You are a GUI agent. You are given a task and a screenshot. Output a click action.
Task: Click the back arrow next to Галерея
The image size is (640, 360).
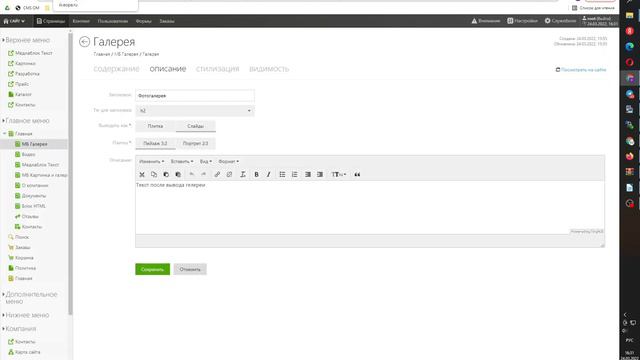pos(84,42)
